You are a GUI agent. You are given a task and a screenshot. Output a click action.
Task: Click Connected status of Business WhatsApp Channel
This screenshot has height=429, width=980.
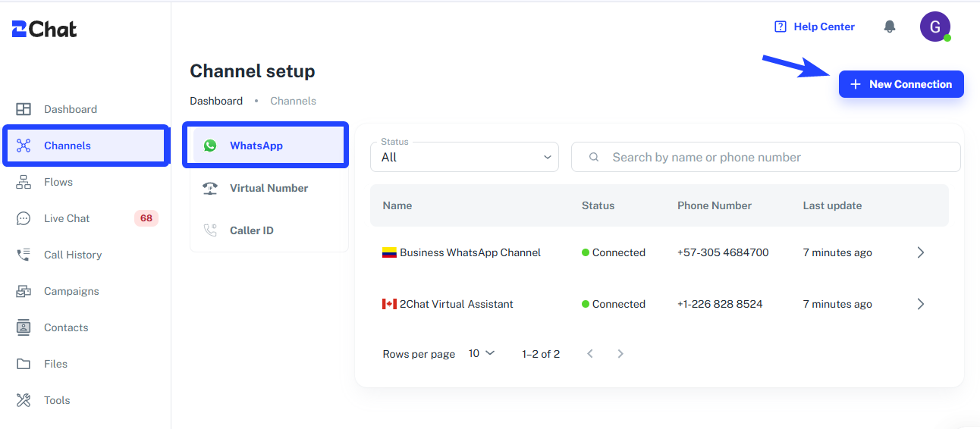tap(614, 252)
